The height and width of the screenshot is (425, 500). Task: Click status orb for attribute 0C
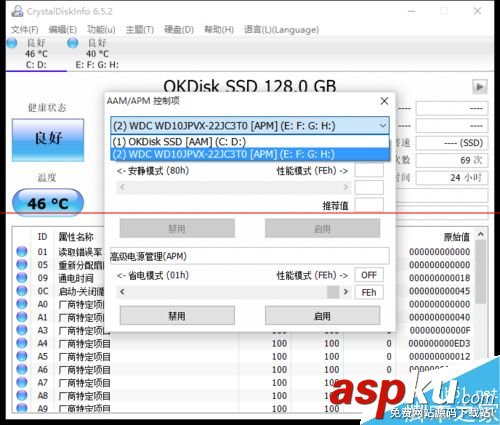click(x=22, y=291)
